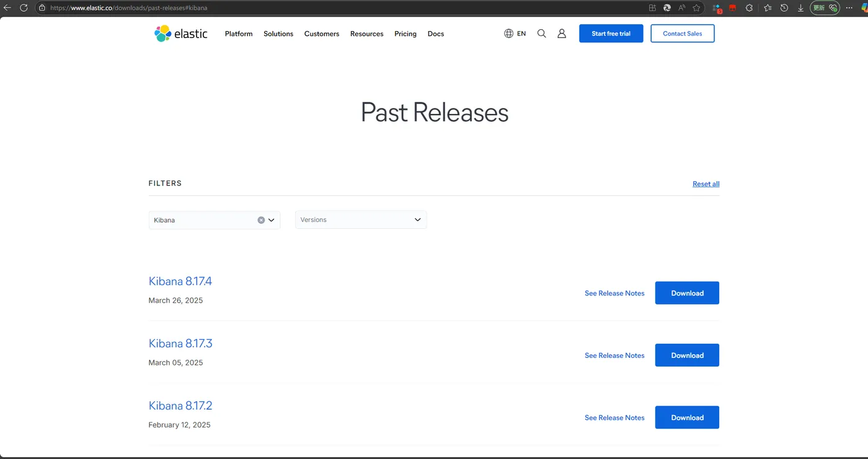The height and width of the screenshot is (459, 868).
Task: View site info via the lock icon
Action: point(42,8)
